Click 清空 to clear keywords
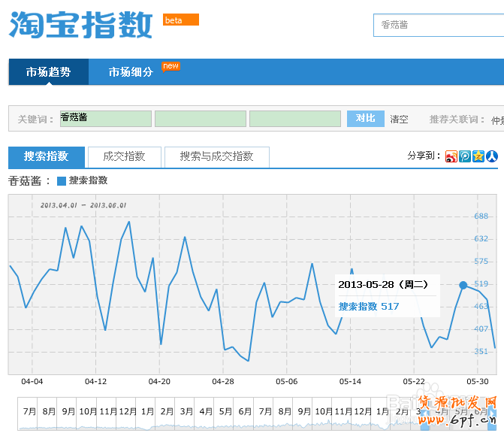The image size is (504, 436). point(399,119)
